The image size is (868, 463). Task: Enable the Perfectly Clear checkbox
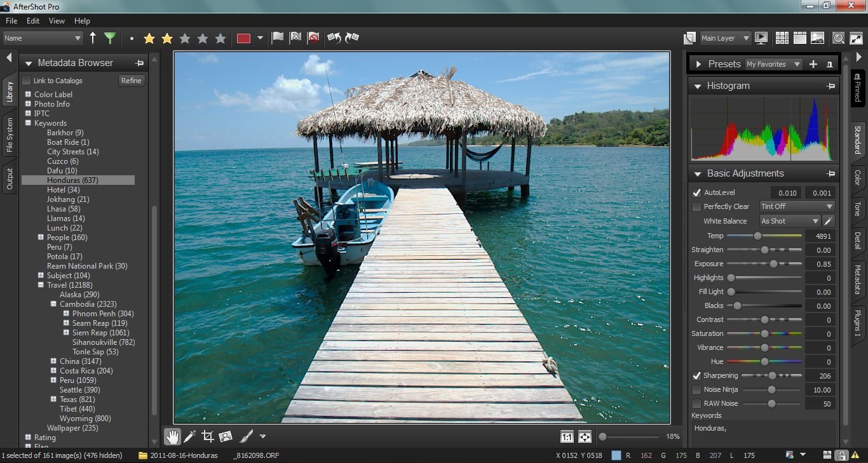pos(696,206)
